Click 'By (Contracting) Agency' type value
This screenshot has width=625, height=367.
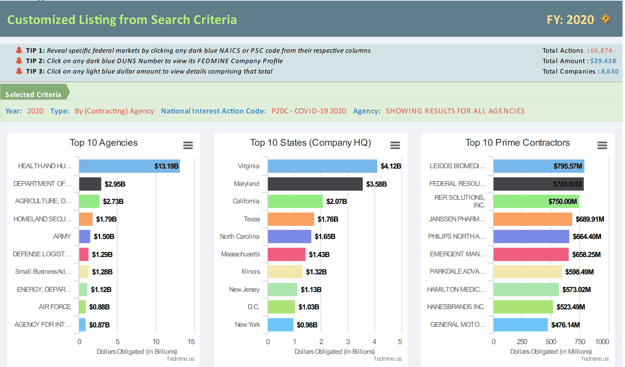pos(114,111)
